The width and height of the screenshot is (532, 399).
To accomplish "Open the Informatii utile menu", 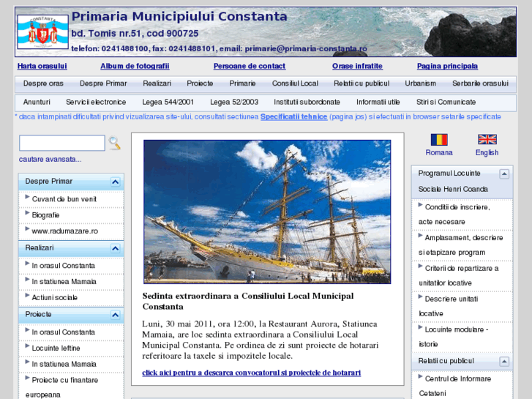I will pyautogui.click(x=378, y=102).
